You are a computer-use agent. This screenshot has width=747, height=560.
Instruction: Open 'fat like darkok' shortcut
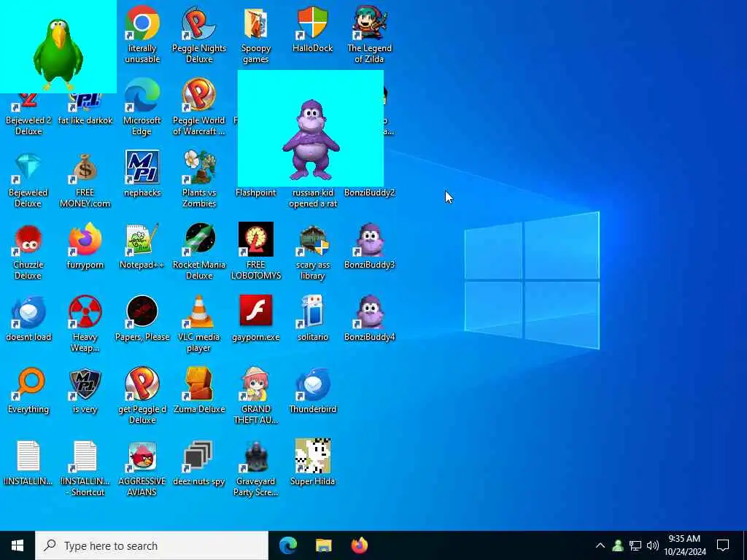pyautogui.click(x=85, y=109)
